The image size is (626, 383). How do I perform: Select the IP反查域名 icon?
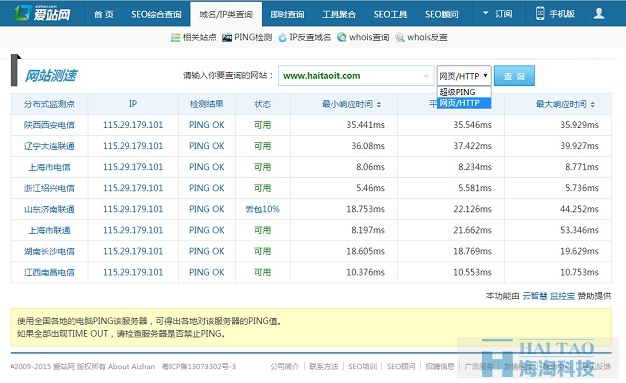coord(283,38)
